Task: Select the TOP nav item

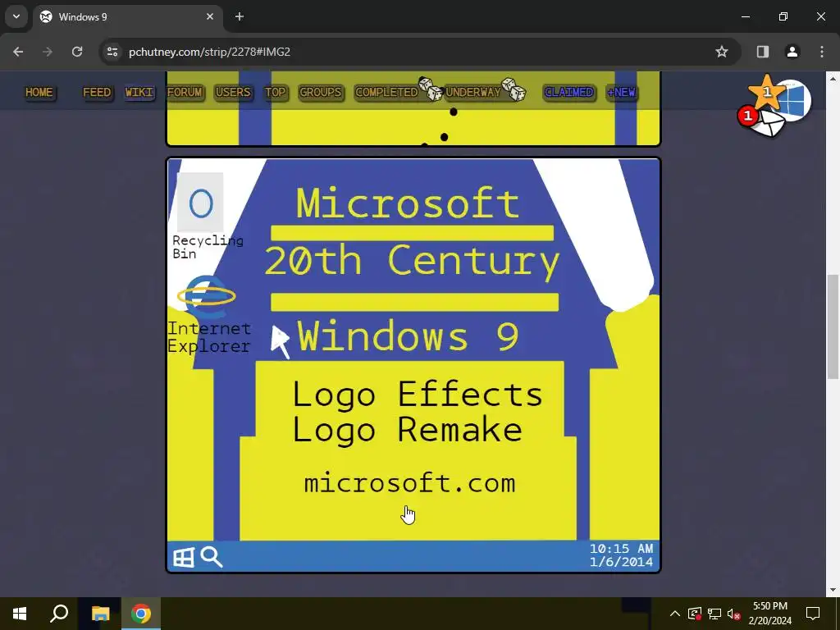Action: pos(276,92)
